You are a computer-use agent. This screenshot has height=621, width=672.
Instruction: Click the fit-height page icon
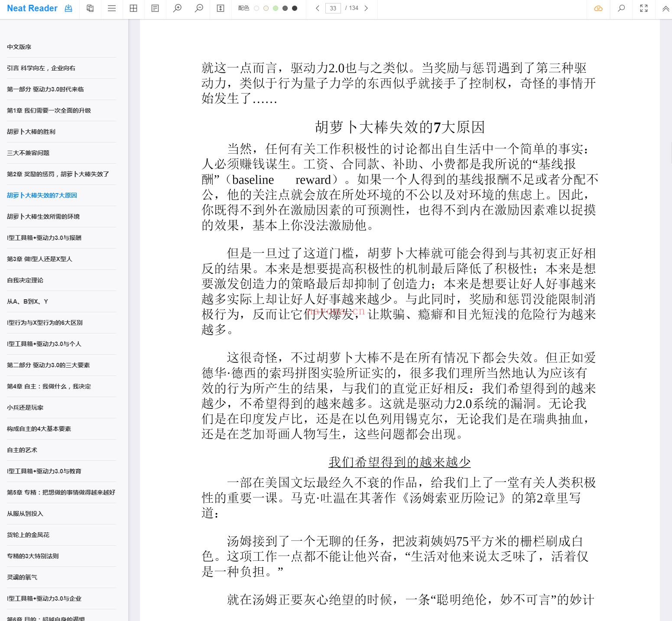coord(221,8)
